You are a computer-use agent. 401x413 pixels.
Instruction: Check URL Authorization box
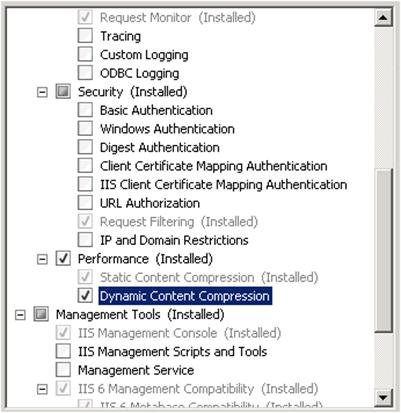coord(85,203)
